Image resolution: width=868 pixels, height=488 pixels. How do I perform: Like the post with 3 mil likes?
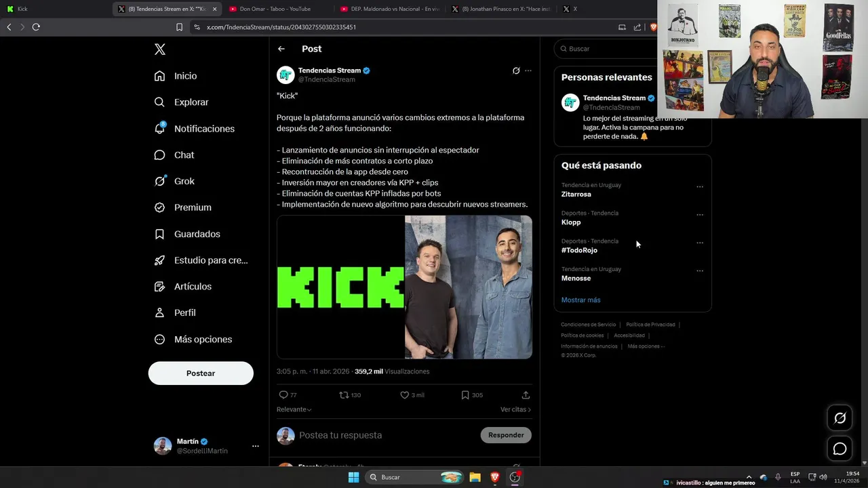coord(412,395)
